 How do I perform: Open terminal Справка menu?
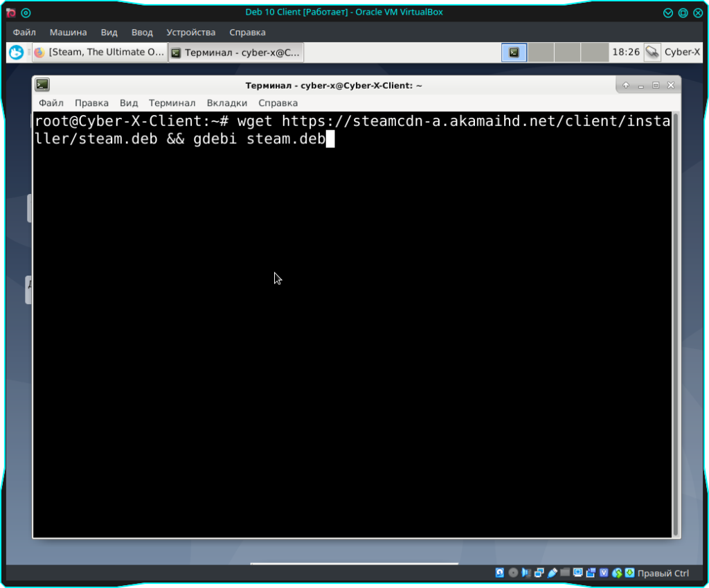click(x=278, y=103)
